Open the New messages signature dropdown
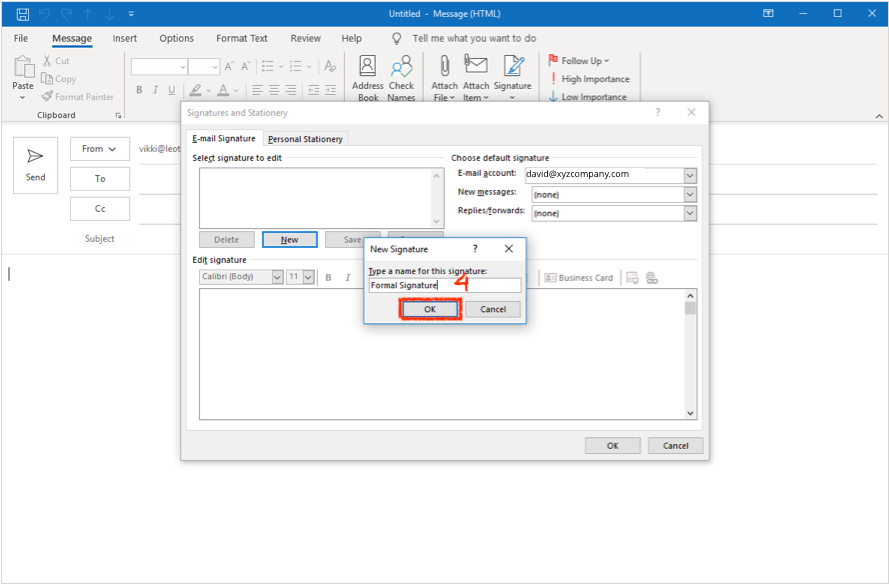889x584 pixels. (689, 194)
